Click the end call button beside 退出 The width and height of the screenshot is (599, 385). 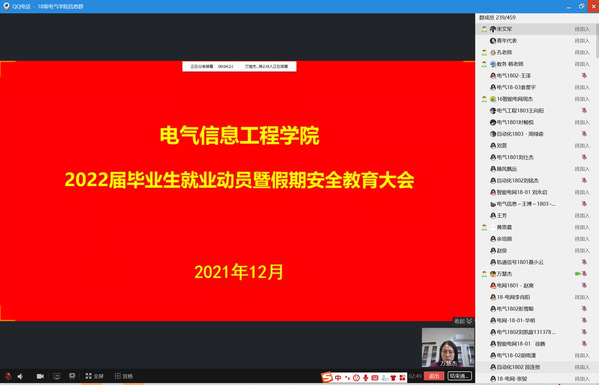coord(460,376)
